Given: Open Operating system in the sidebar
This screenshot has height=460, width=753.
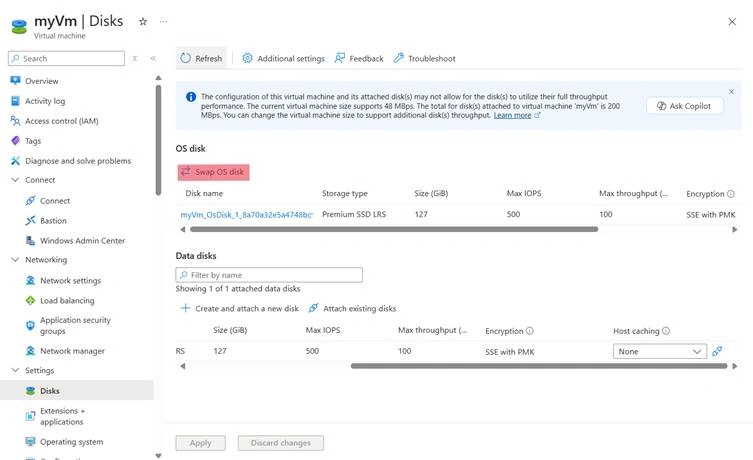Looking at the screenshot, I should pyautogui.click(x=71, y=442).
